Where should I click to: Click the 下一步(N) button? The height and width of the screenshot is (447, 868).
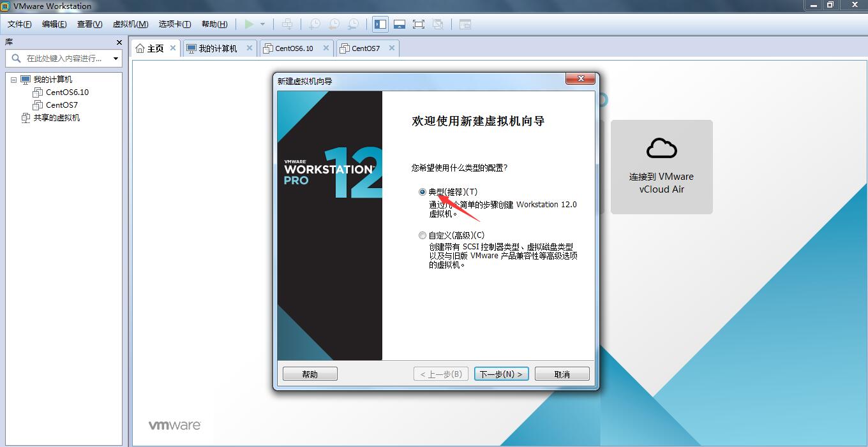click(502, 374)
